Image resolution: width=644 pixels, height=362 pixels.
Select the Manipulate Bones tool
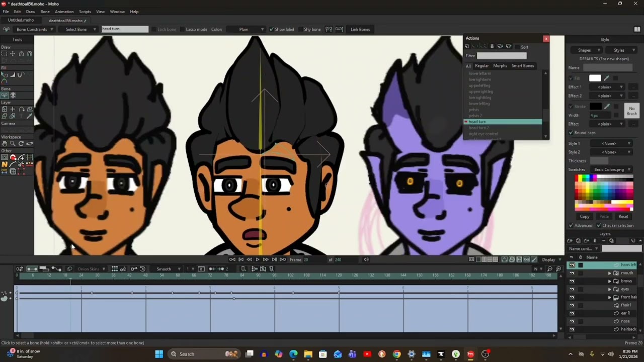point(13,95)
